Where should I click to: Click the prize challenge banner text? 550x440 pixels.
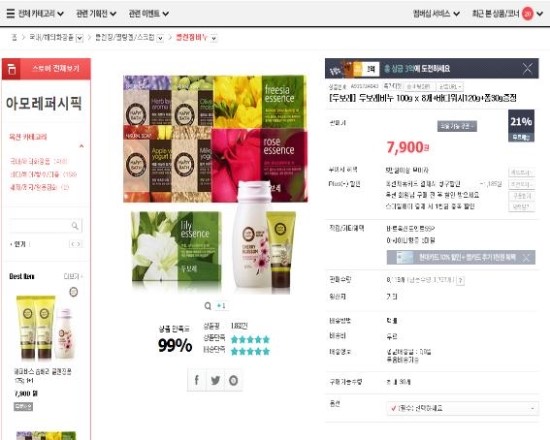tap(417, 68)
